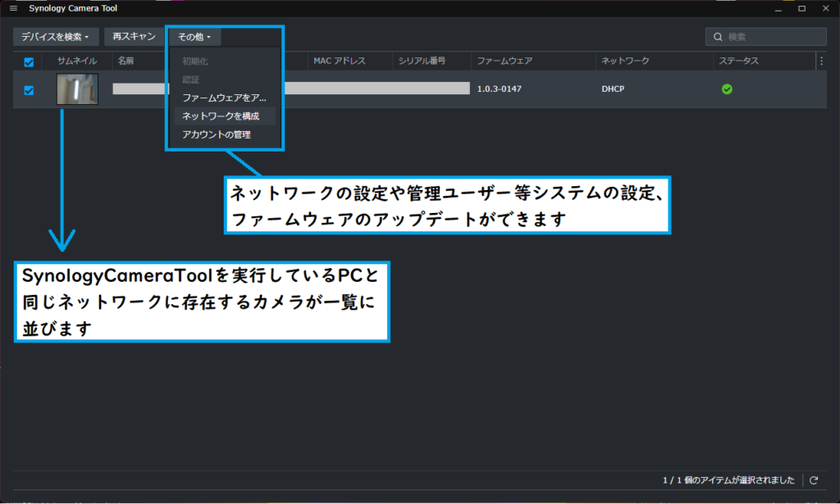Minimize the Synology Camera Tool window
Image resolution: width=840 pixels, height=504 pixels.
point(778,8)
